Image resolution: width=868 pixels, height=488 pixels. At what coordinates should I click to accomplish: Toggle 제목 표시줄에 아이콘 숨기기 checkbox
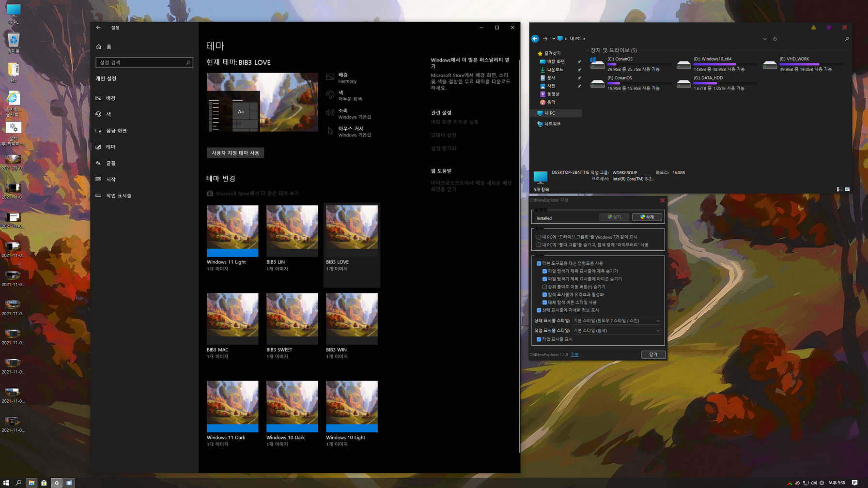[544, 279]
